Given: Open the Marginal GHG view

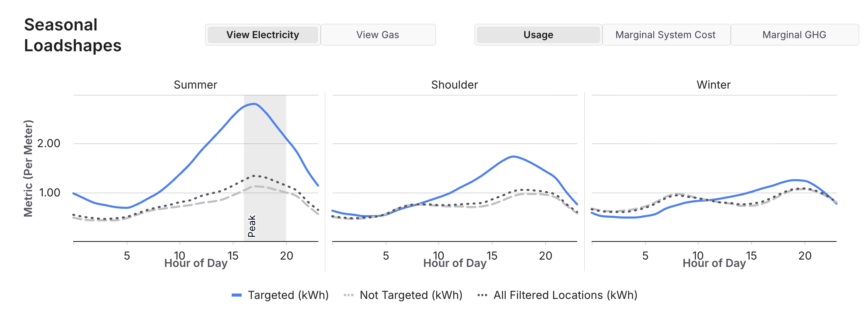Looking at the screenshot, I should tap(794, 35).
